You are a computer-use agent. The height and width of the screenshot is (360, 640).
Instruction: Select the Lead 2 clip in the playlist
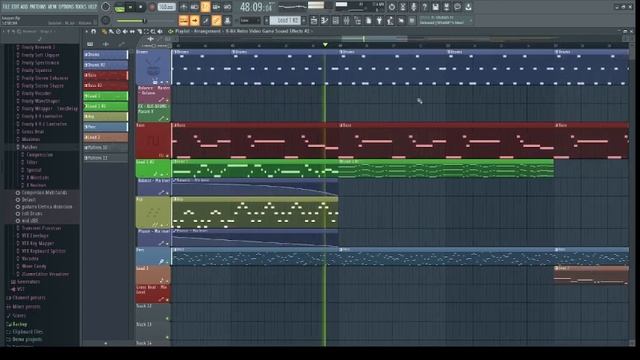(591, 276)
